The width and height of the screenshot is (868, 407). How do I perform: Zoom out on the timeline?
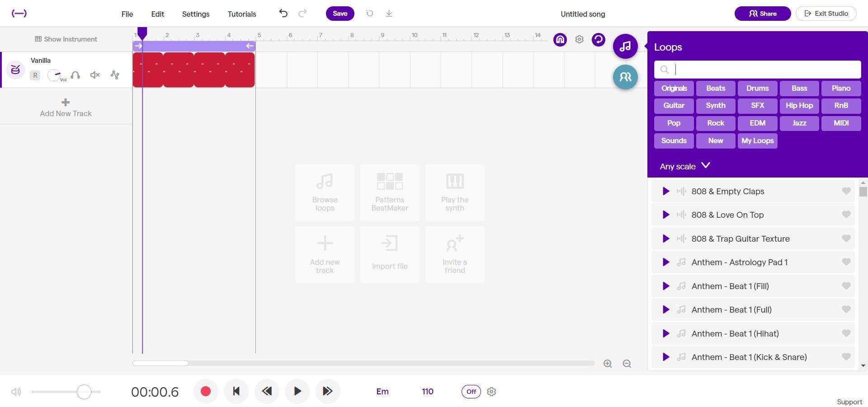click(x=627, y=364)
